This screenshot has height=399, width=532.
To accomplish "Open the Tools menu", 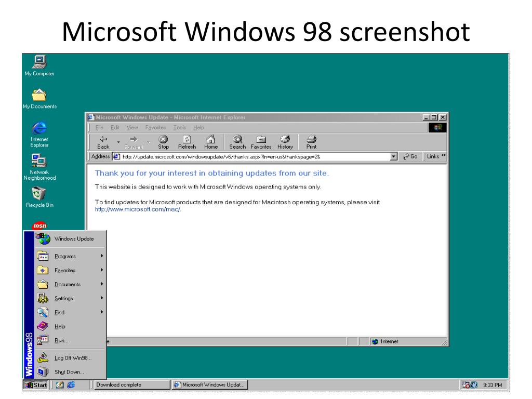I will coord(179,128).
